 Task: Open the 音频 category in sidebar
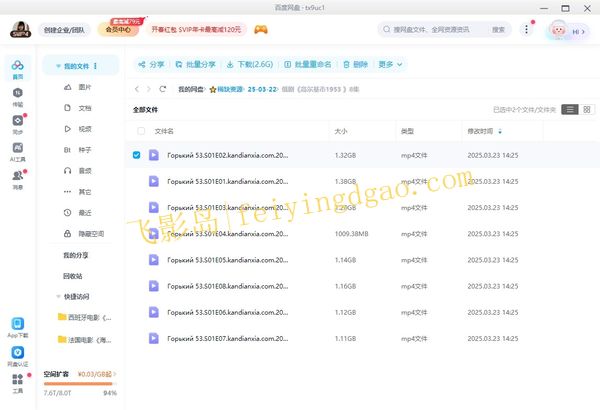point(78,171)
